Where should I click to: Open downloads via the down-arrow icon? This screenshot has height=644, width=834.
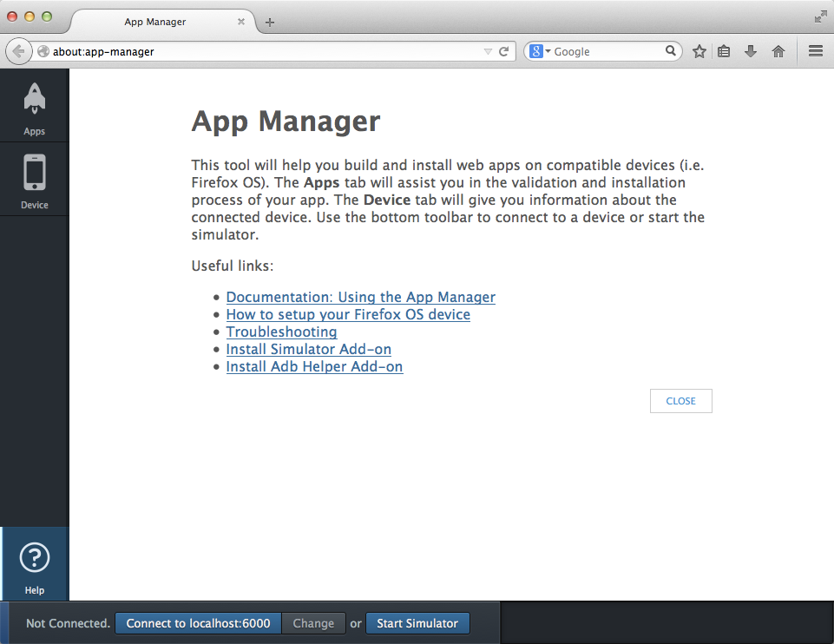coord(750,51)
